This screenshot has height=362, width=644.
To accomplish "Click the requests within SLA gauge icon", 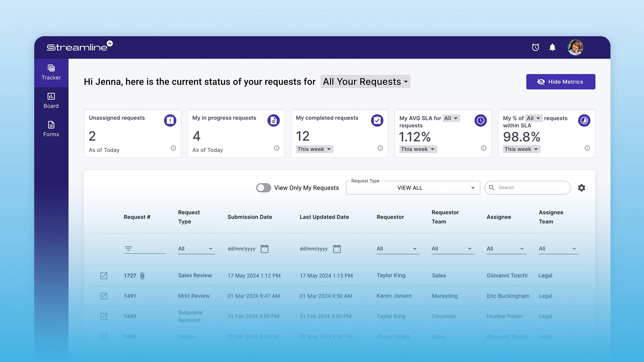I will pos(584,120).
